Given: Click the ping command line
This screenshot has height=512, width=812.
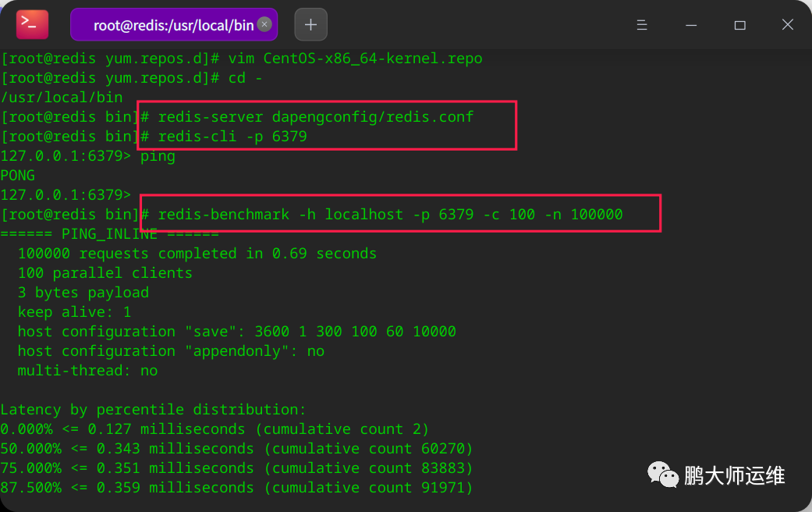Looking at the screenshot, I should pyautogui.click(x=87, y=157).
